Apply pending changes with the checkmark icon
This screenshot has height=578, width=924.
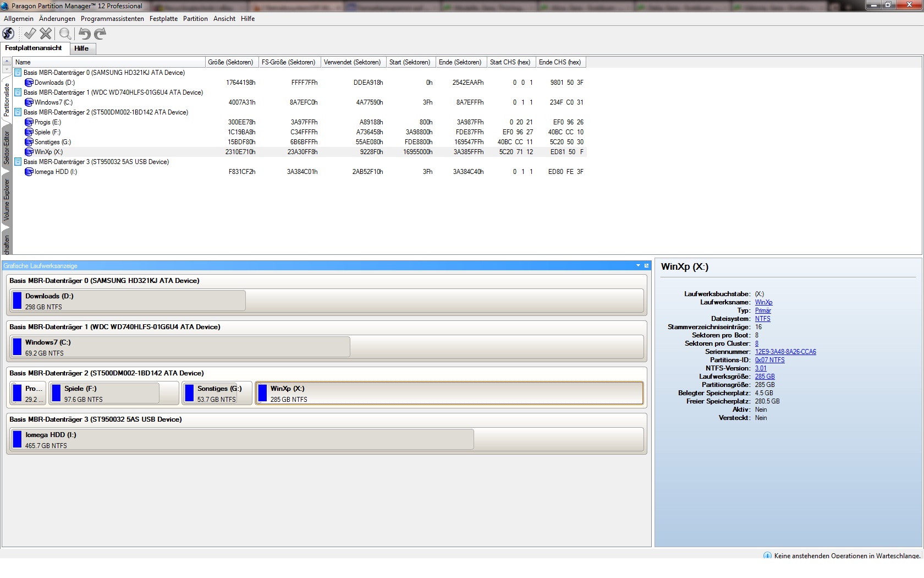coord(30,34)
